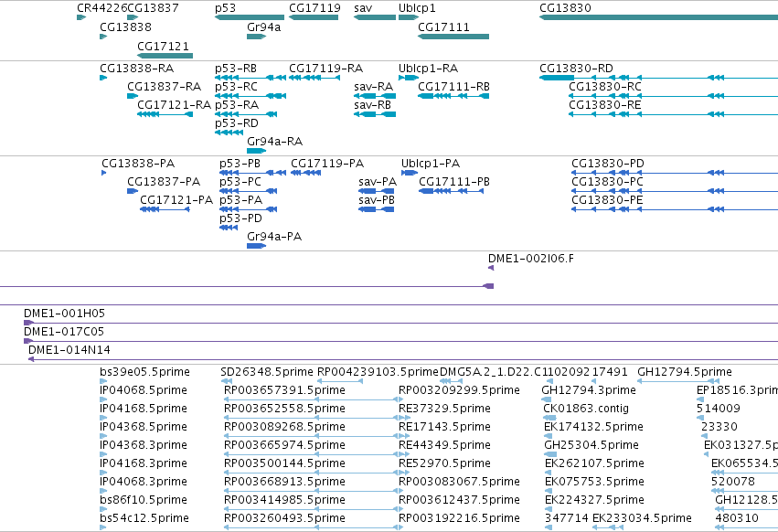Click EST EK262107.5prime

[x=594, y=463]
